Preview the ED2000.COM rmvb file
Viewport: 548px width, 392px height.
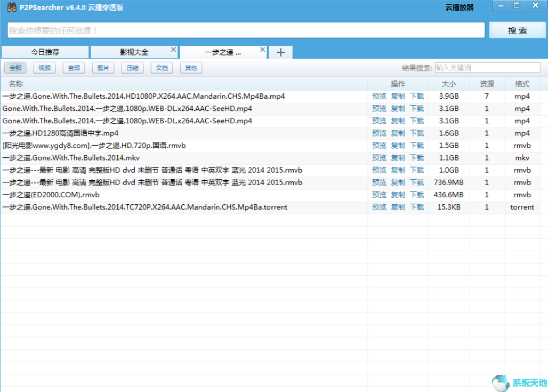coord(379,195)
